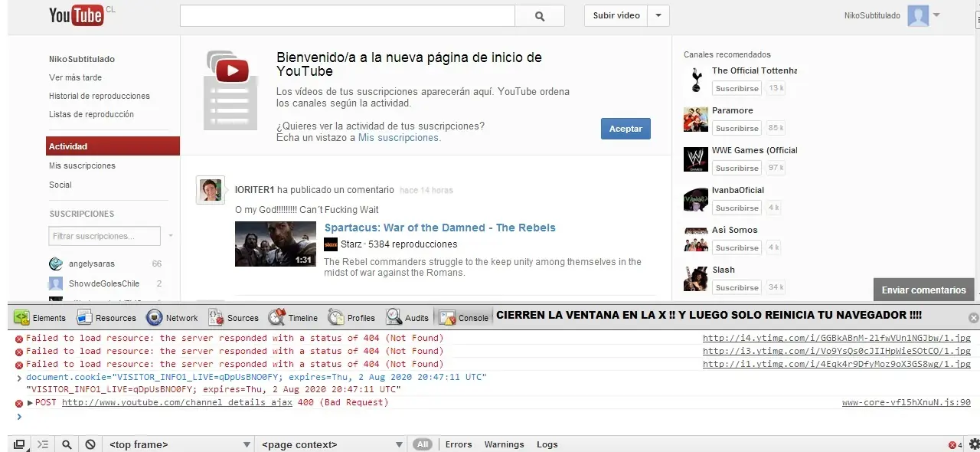Image resolution: width=980 pixels, height=452 pixels.
Task: Open the IvanbaOficial channel picture
Action: [696, 199]
